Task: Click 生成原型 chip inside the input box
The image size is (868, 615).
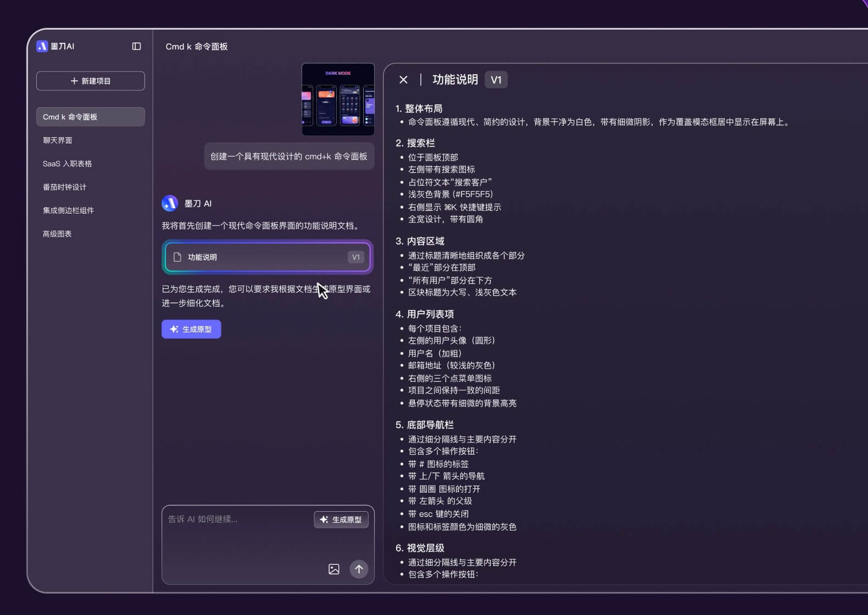Action: (341, 519)
